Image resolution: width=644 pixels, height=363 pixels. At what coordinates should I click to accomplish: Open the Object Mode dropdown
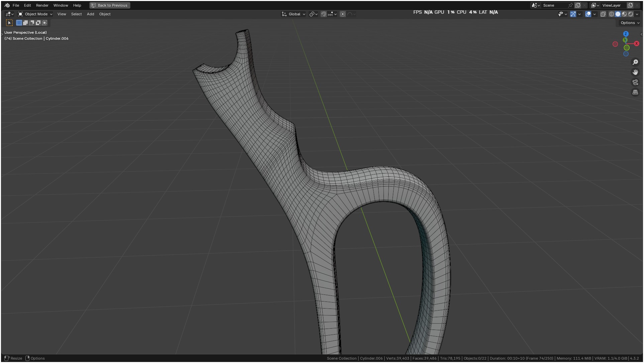(35, 14)
